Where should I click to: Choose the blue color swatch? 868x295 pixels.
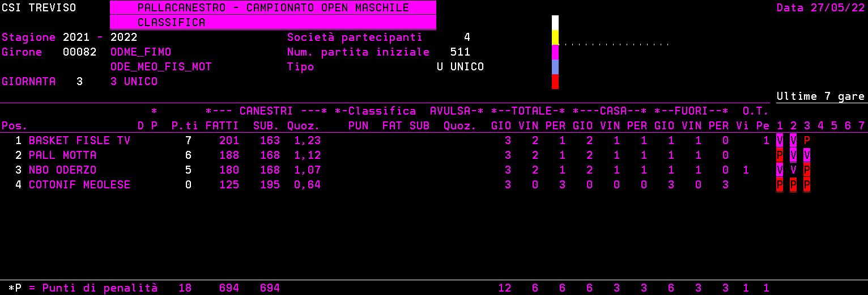(x=555, y=67)
